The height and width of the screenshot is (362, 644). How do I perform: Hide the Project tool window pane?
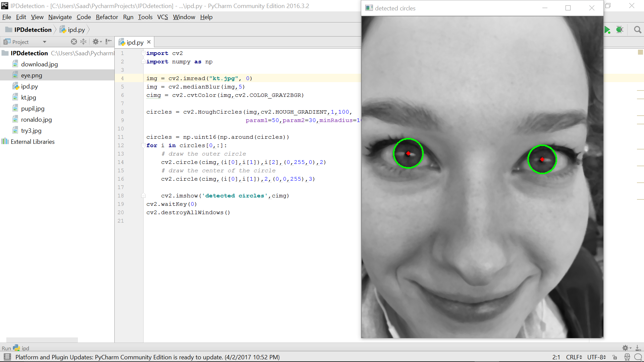point(108,42)
